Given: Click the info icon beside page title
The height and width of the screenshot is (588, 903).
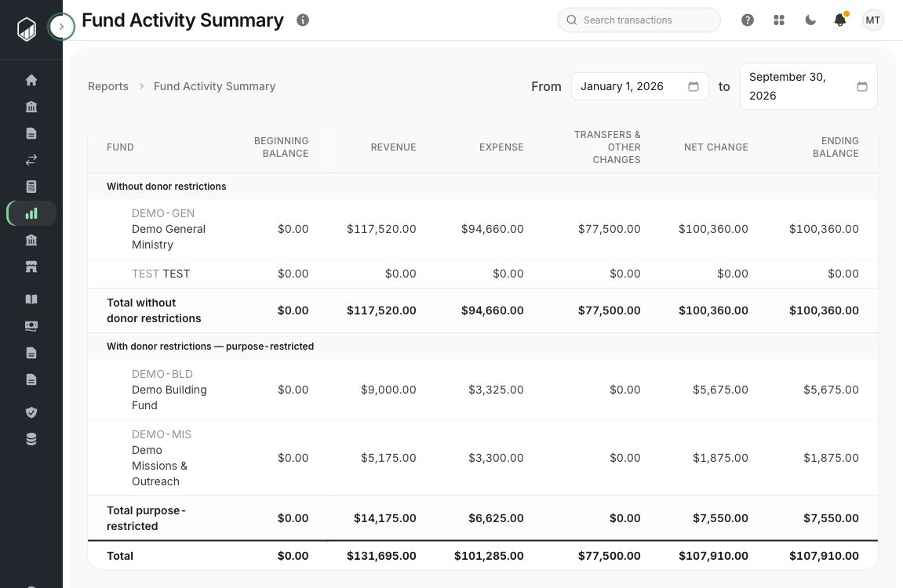Looking at the screenshot, I should tap(303, 20).
